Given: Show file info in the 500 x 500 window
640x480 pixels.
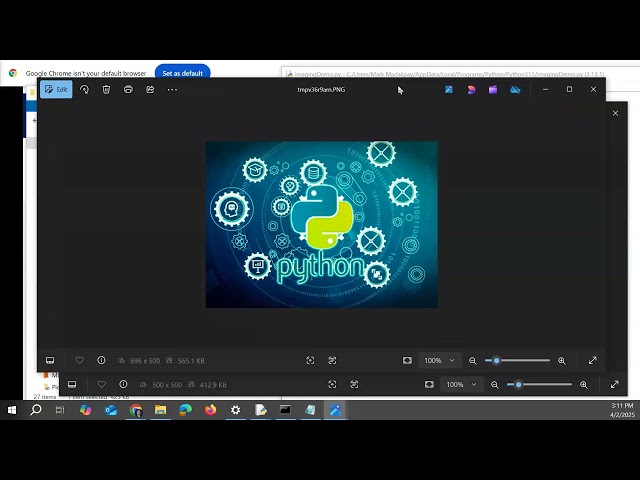Looking at the screenshot, I should 123,384.
